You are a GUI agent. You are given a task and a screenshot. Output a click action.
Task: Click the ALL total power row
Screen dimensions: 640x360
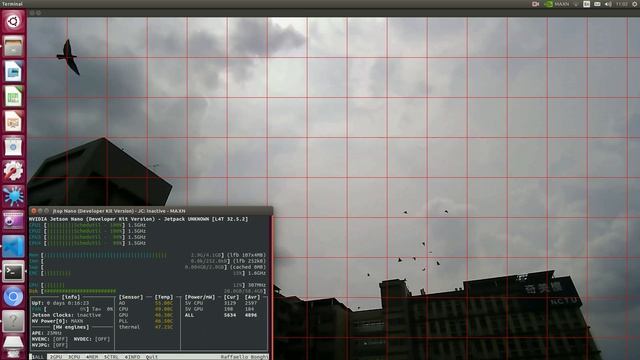coord(221,315)
